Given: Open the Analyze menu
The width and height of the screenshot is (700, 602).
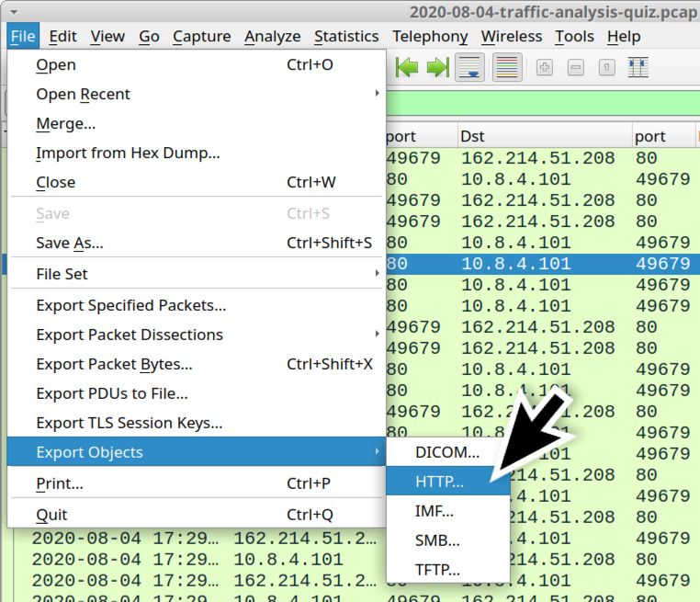Looking at the screenshot, I should (272, 36).
